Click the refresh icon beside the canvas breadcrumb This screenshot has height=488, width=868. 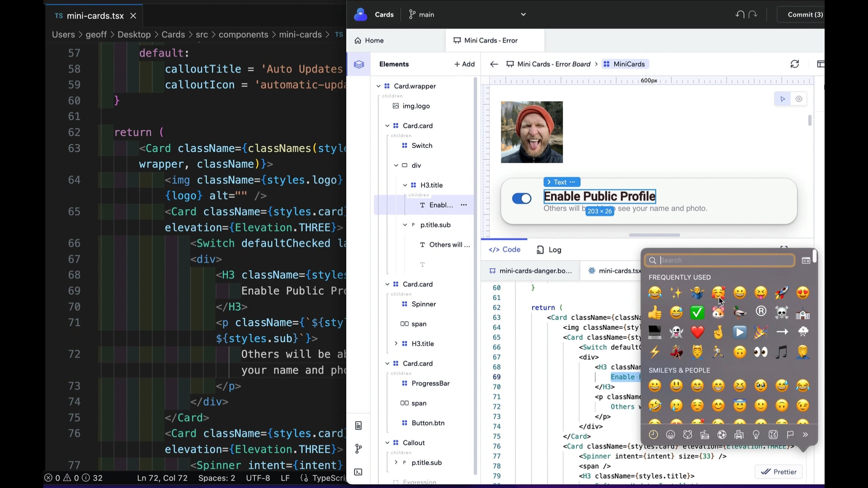point(795,64)
